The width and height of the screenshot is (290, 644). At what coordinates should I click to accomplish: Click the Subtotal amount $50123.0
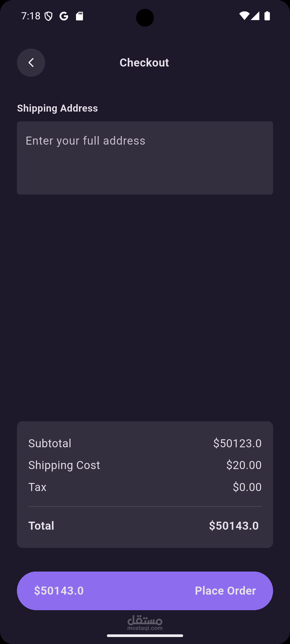[237, 443]
